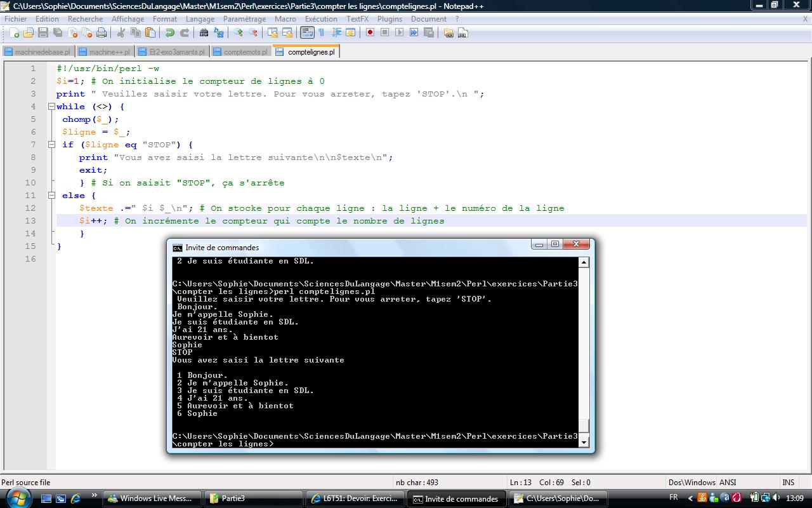Open the Edition menu
Viewport: 812px width, 508px height.
[47, 19]
